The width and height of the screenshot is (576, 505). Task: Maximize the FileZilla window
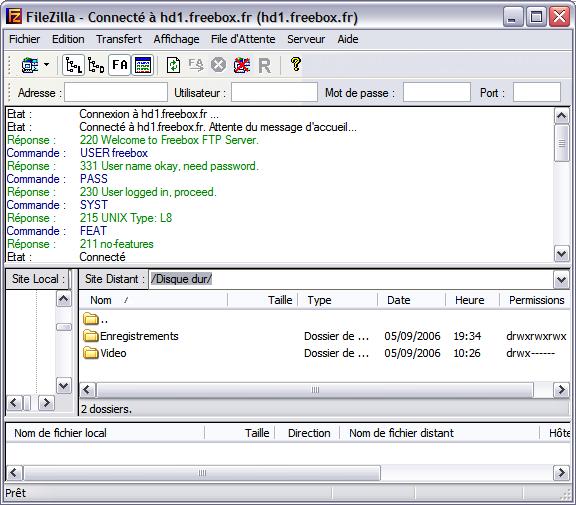click(x=536, y=17)
